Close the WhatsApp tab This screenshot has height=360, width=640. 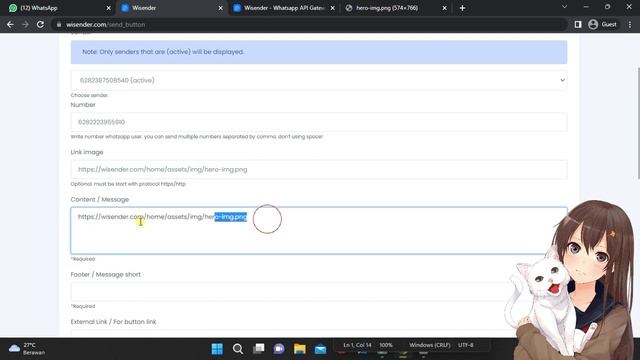[109, 8]
